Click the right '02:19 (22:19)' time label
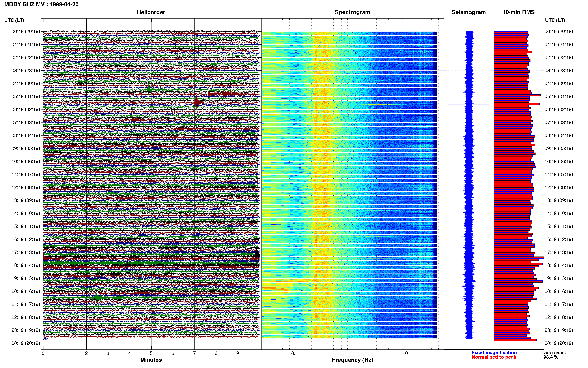This screenshot has height=368, width=588. pyautogui.click(x=559, y=57)
